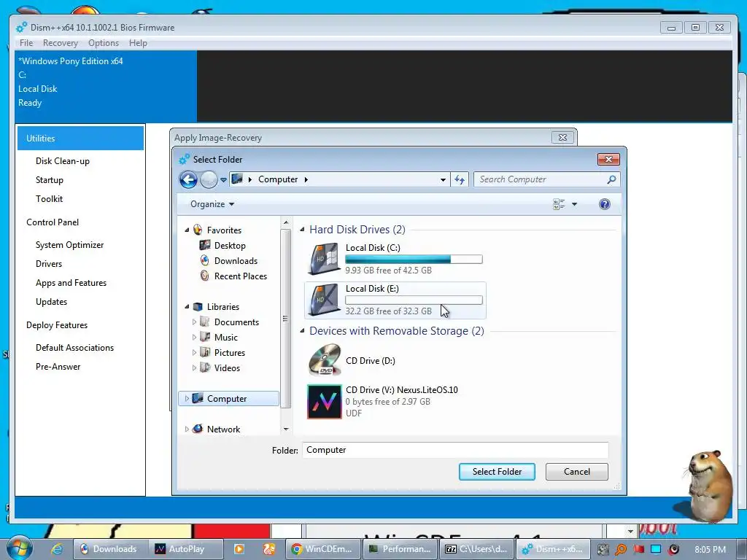The height and width of the screenshot is (560, 747).
Task: Open Internet Explorer from the taskbar
Action: coord(57,549)
